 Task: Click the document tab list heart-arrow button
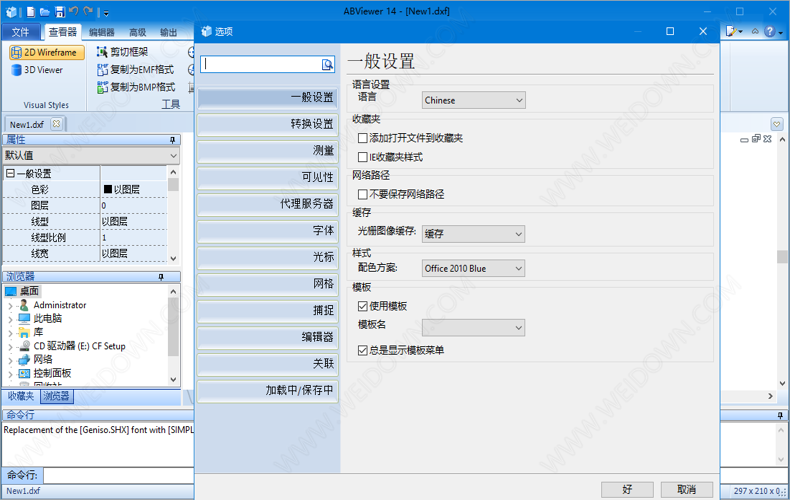(776, 124)
